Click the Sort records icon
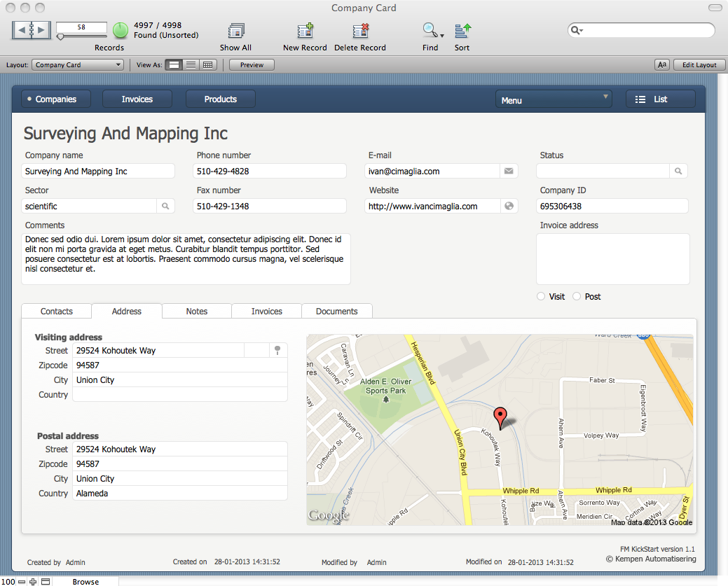This screenshot has width=728, height=586. coord(462,31)
